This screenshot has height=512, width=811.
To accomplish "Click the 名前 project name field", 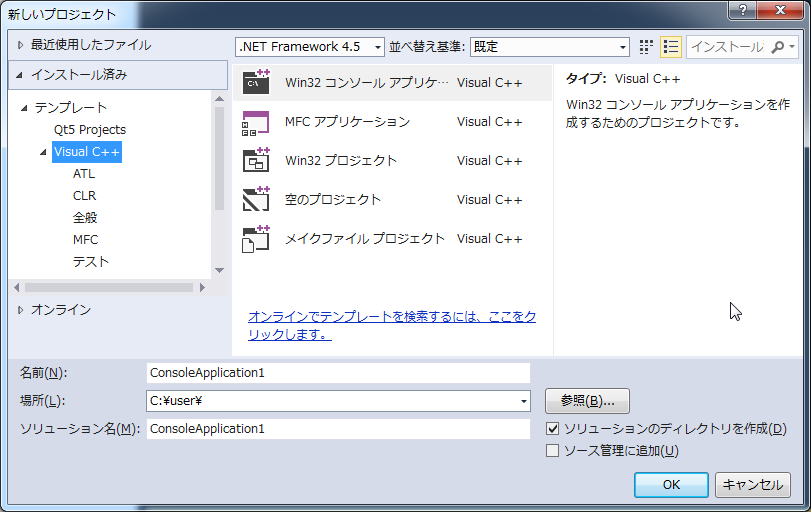I will click(338, 373).
